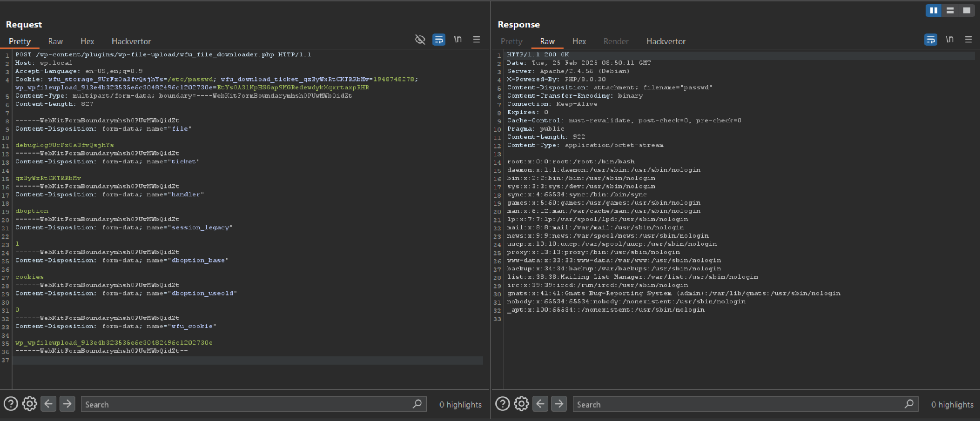Screen dimensions: 980x421
Task: Click the Request panel's 0 highlights label
Action: [x=460, y=405]
